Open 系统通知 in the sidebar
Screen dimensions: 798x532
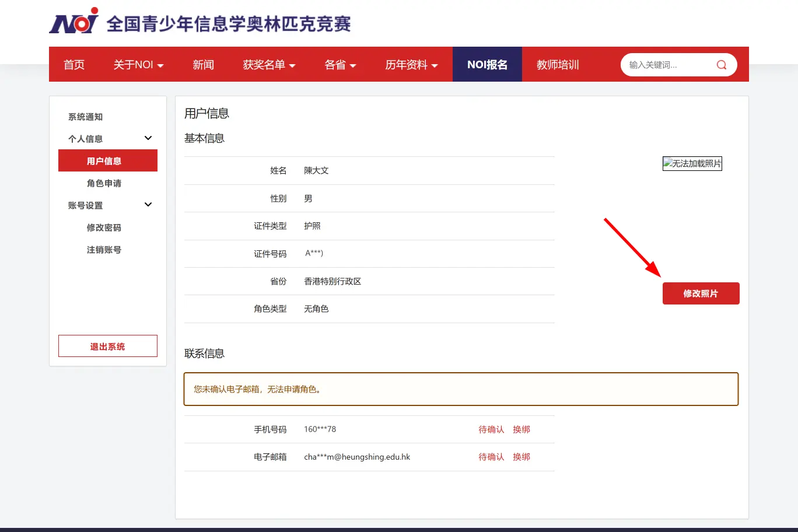[85, 117]
